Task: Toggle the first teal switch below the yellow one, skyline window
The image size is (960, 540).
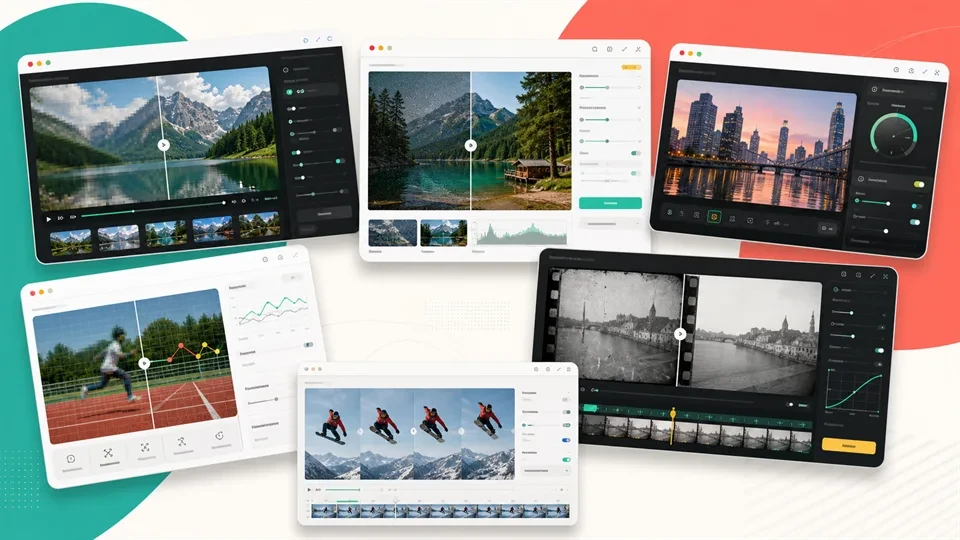Action: 916,206
